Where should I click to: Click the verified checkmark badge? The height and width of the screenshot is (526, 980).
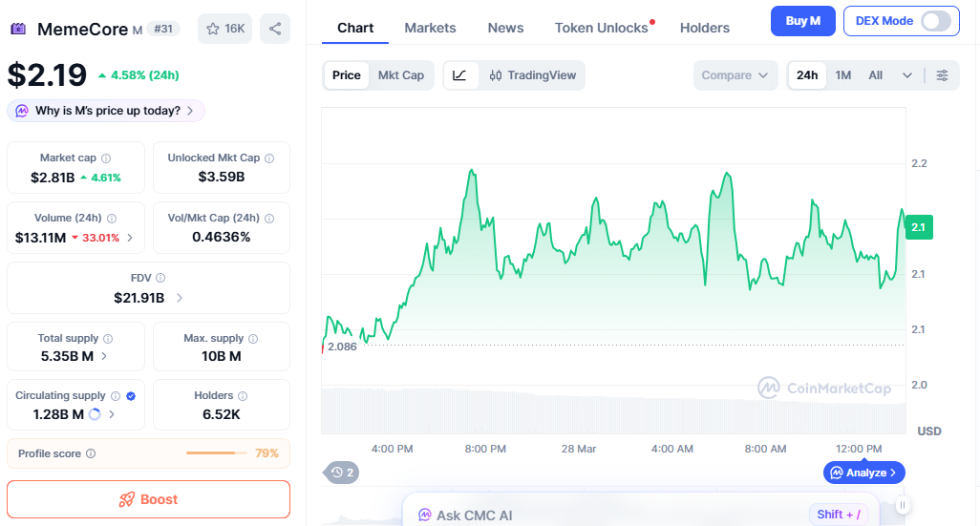131,396
